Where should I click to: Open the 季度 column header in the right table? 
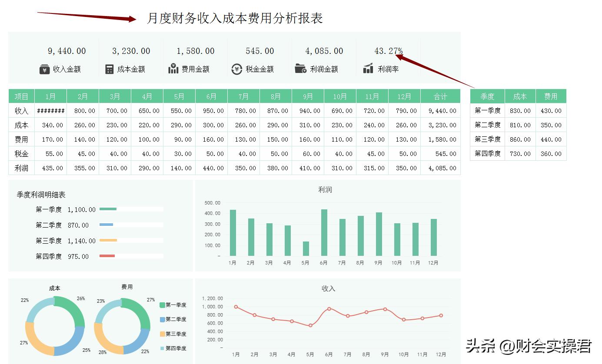coord(487,96)
